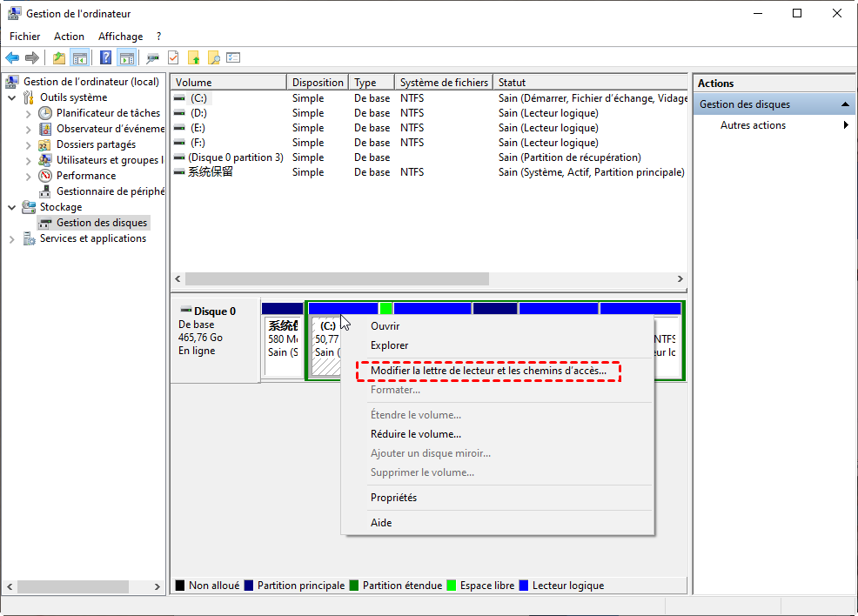Click the folder Up one level toolbar icon
The image size is (858, 616).
(x=59, y=57)
